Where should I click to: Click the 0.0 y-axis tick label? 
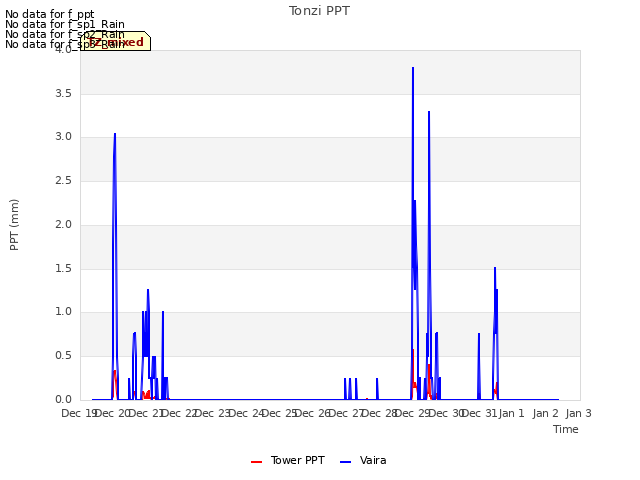click(x=63, y=399)
